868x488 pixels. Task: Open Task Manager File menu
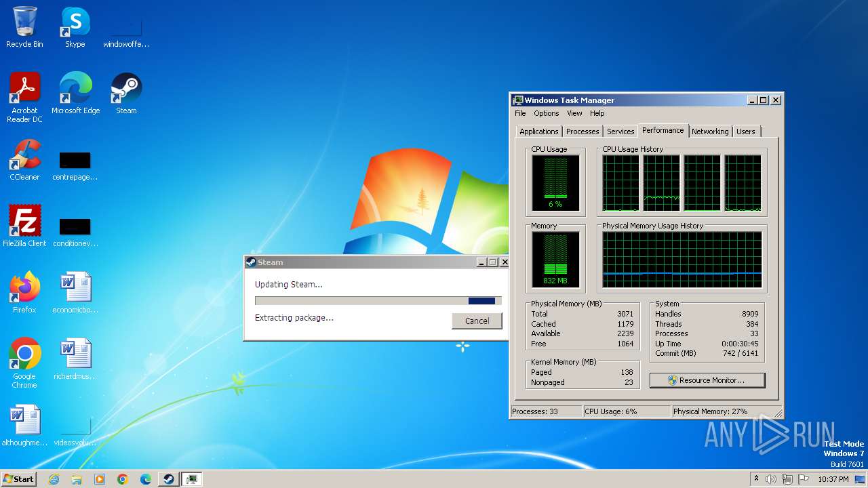coord(520,113)
